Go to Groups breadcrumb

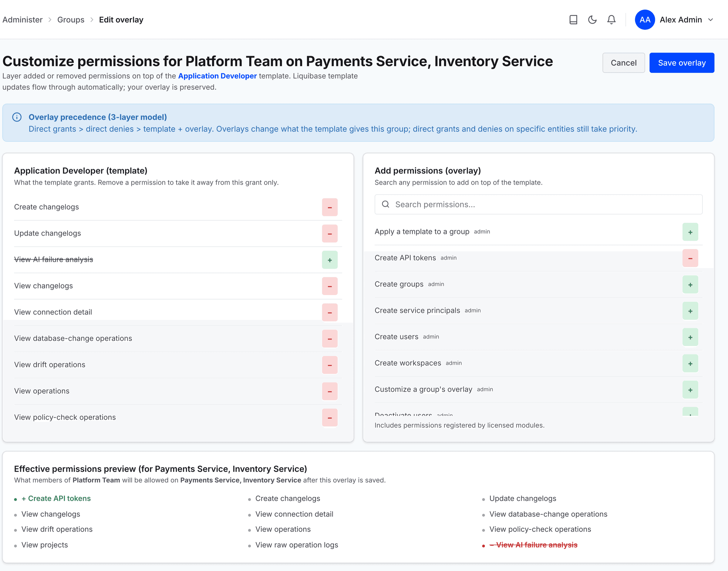point(71,20)
